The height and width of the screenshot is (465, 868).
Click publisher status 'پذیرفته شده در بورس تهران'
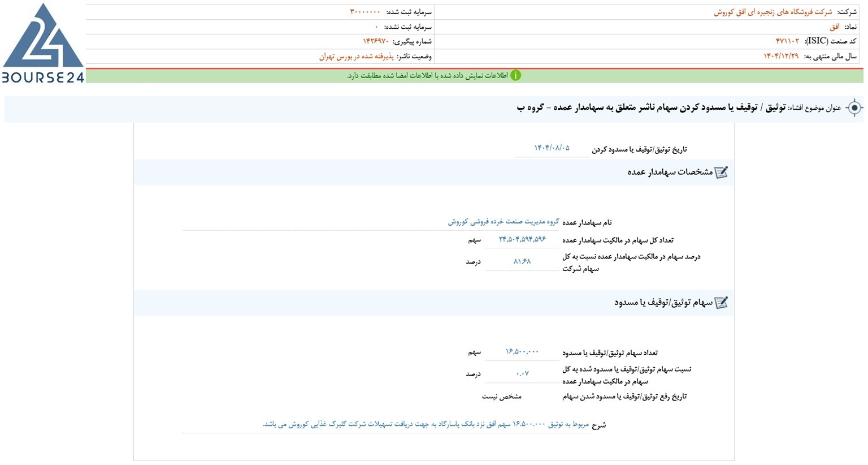[356, 57]
